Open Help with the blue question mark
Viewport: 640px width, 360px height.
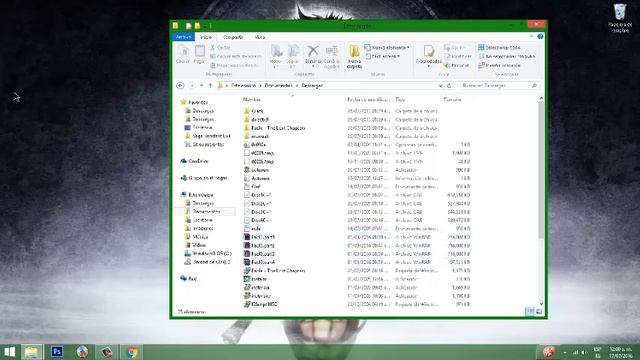tap(540, 37)
